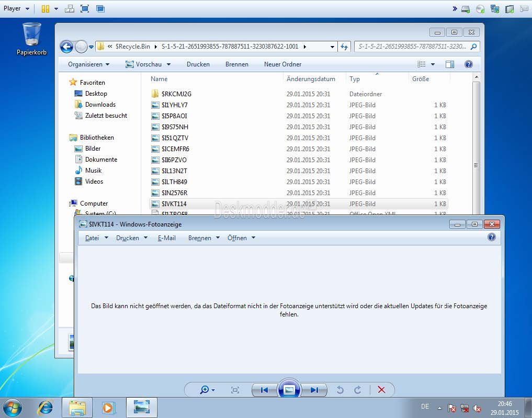The image size is (532, 418).
Task: Click the Explorer back navigation arrow
Action: click(x=67, y=47)
